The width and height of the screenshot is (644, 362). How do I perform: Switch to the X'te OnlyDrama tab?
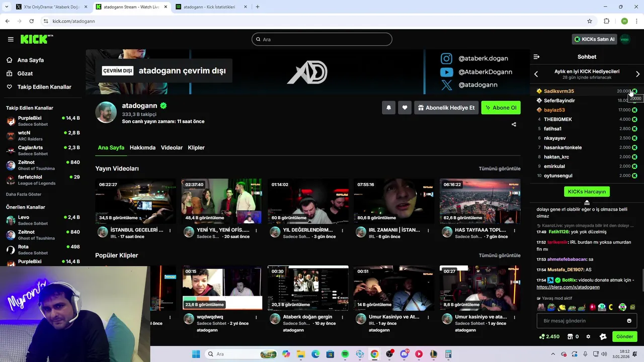[51, 7]
